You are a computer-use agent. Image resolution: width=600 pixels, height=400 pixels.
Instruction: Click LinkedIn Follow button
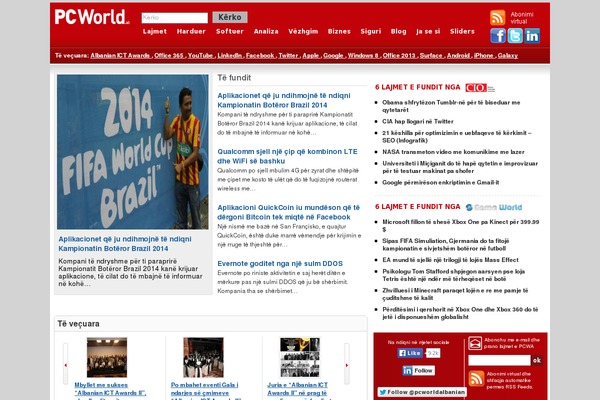(418, 370)
